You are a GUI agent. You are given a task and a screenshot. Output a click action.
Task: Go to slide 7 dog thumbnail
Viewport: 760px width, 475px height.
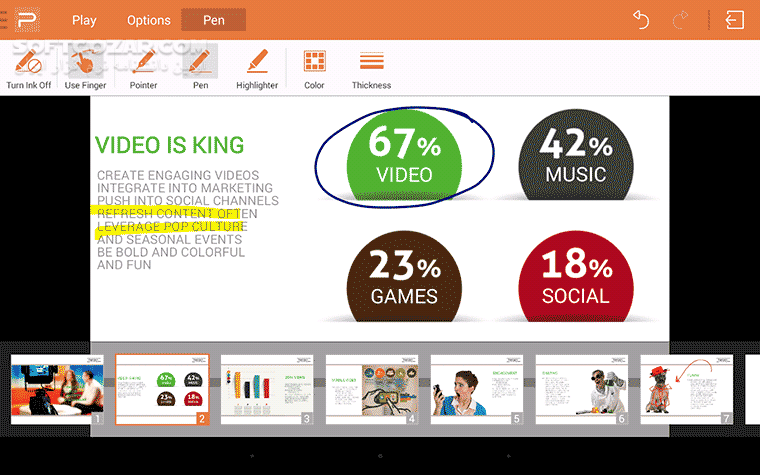tap(687, 389)
